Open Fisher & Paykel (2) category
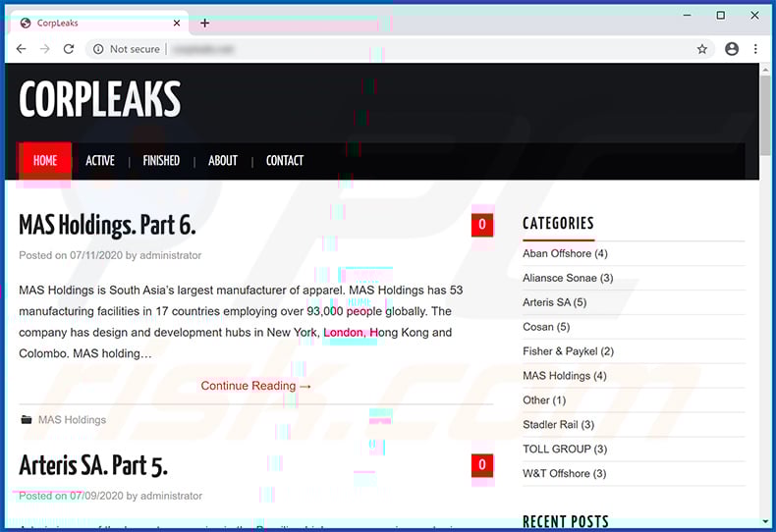Screen dimensions: 776x532 [x=568, y=351]
